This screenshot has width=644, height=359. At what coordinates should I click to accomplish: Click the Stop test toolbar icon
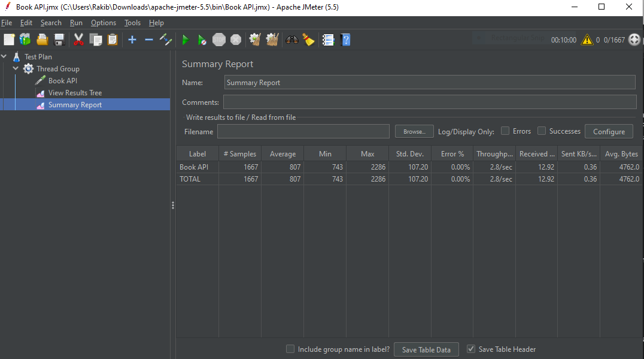[x=219, y=40]
